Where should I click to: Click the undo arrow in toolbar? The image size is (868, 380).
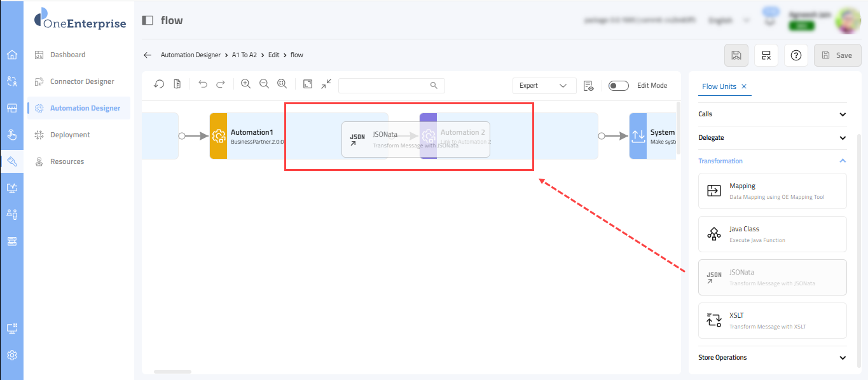[203, 85]
